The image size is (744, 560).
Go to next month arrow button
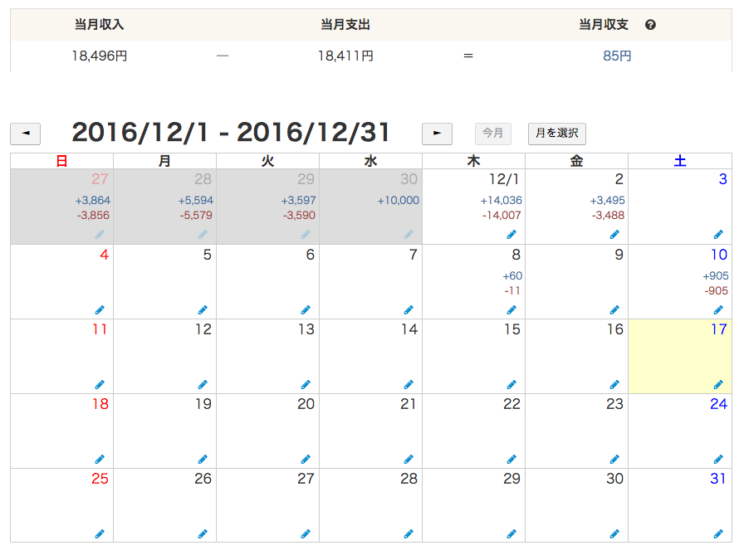coord(437,134)
